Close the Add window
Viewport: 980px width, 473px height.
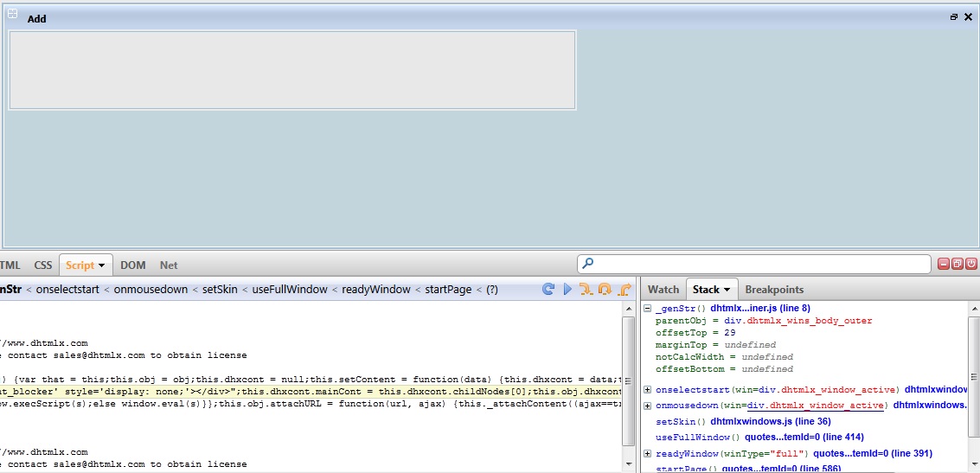coord(969,17)
